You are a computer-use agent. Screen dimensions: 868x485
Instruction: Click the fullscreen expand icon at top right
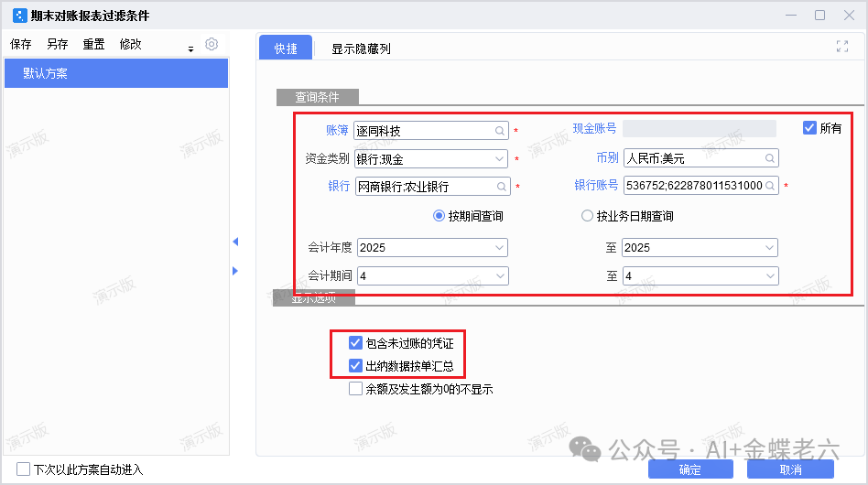coord(842,48)
